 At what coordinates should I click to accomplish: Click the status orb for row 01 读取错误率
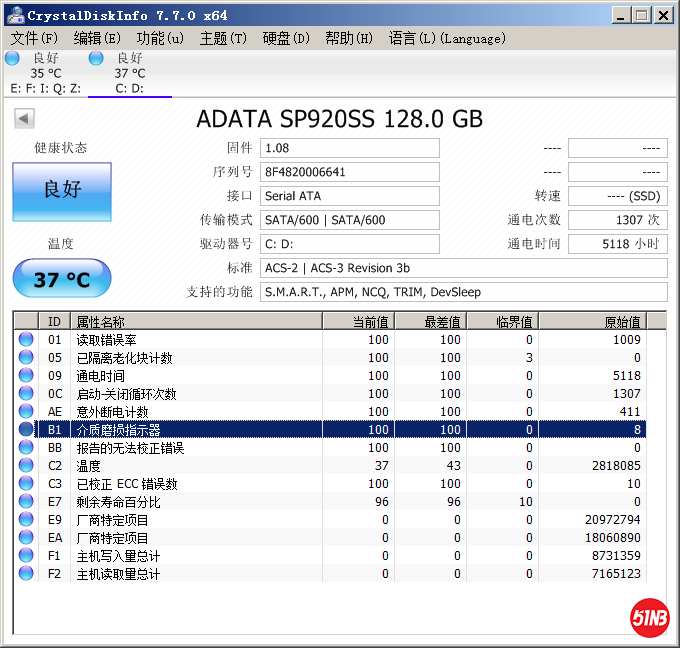(x=26, y=340)
